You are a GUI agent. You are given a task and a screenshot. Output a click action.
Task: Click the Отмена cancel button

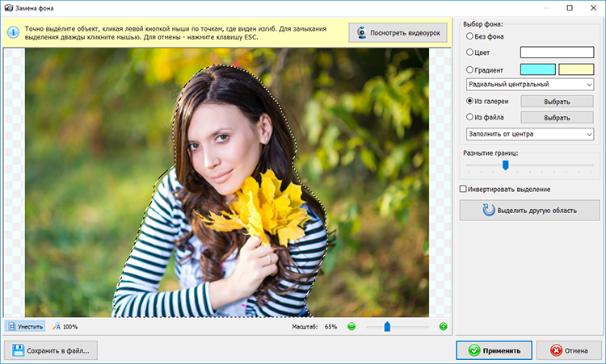[x=568, y=350]
